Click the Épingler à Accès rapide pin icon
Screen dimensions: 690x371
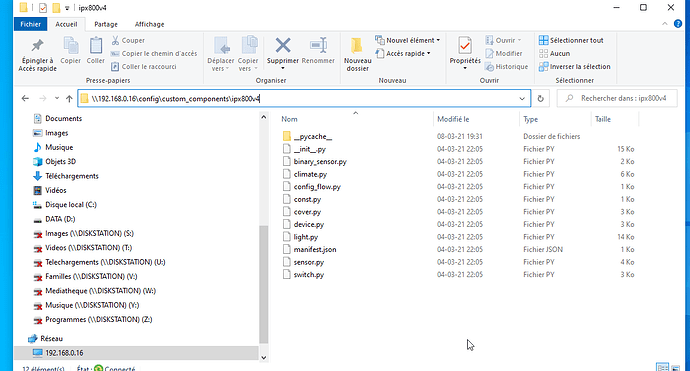[x=37, y=45]
